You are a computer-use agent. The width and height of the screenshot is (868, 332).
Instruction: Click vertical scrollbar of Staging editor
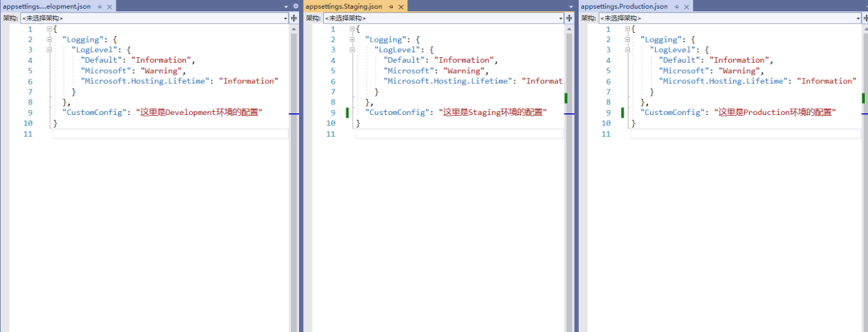click(x=569, y=177)
